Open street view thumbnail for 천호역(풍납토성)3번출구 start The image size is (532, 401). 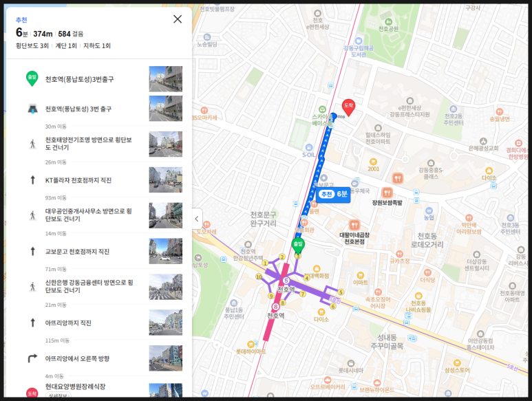pos(166,79)
